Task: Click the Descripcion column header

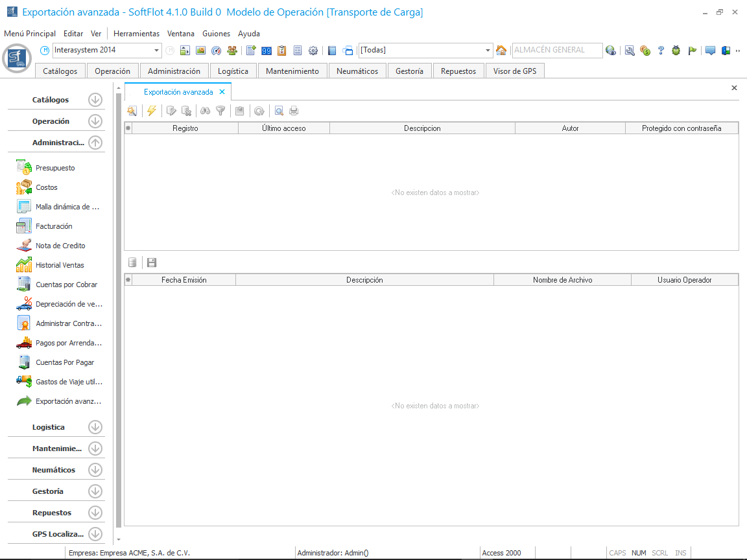Action: tap(422, 128)
